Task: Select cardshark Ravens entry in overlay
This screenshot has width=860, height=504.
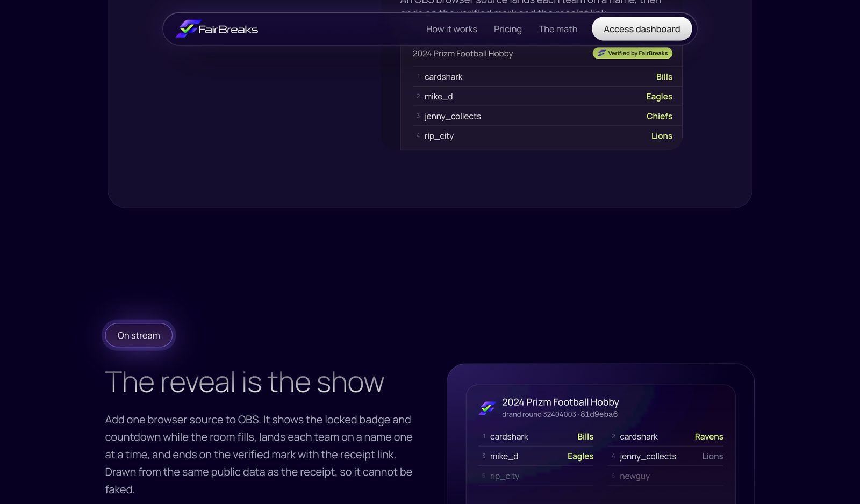Action: [665, 437]
